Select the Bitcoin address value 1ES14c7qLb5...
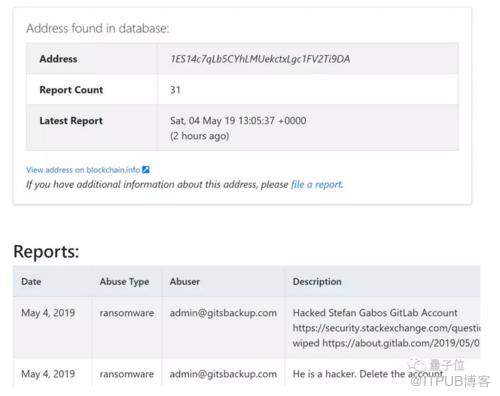This screenshot has height=396, width=500. coord(260,59)
